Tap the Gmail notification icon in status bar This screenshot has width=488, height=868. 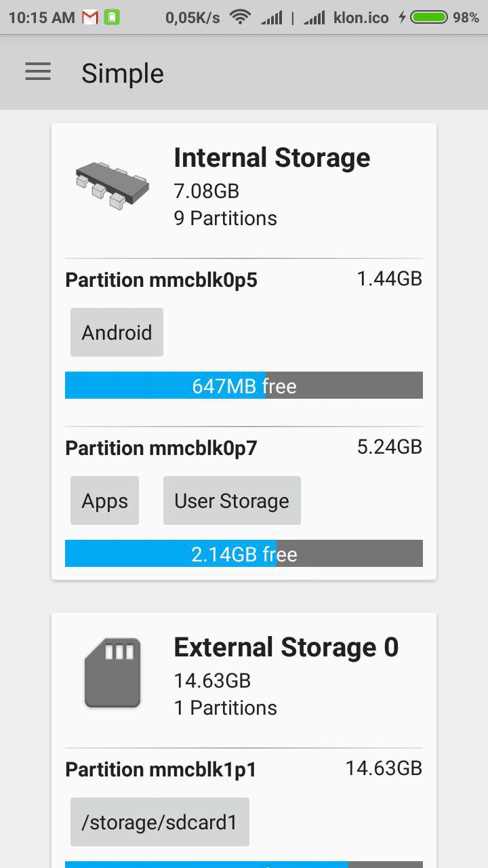coord(89,18)
